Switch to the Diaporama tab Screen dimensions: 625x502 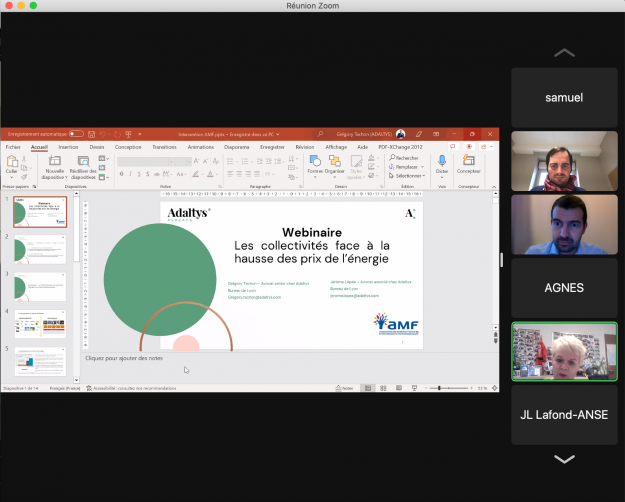coord(236,146)
